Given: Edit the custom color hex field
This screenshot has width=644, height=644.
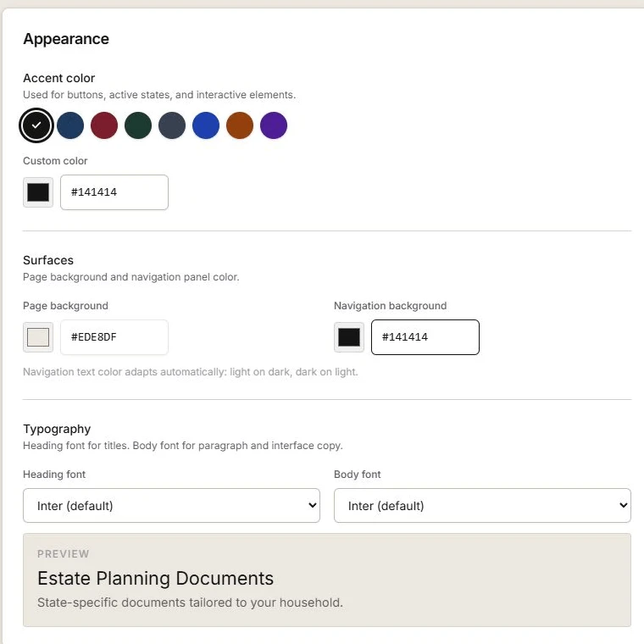Looking at the screenshot, I should (x=114, y=192).
